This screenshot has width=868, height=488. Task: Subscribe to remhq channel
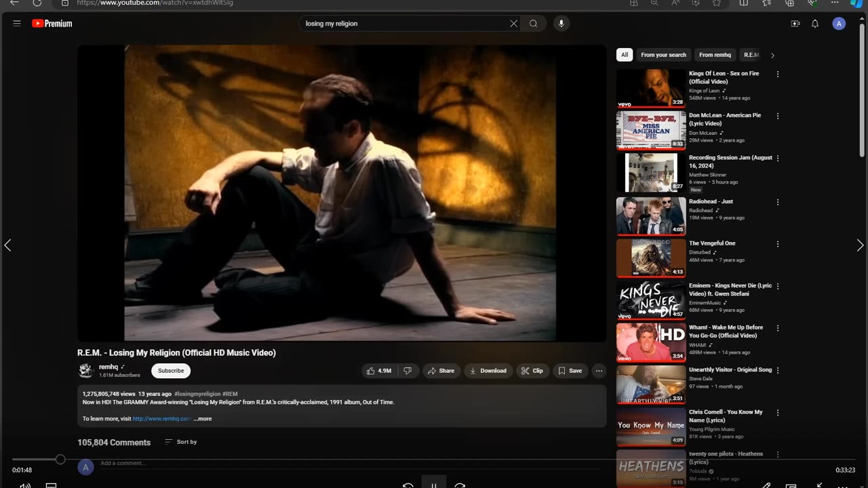171,371
